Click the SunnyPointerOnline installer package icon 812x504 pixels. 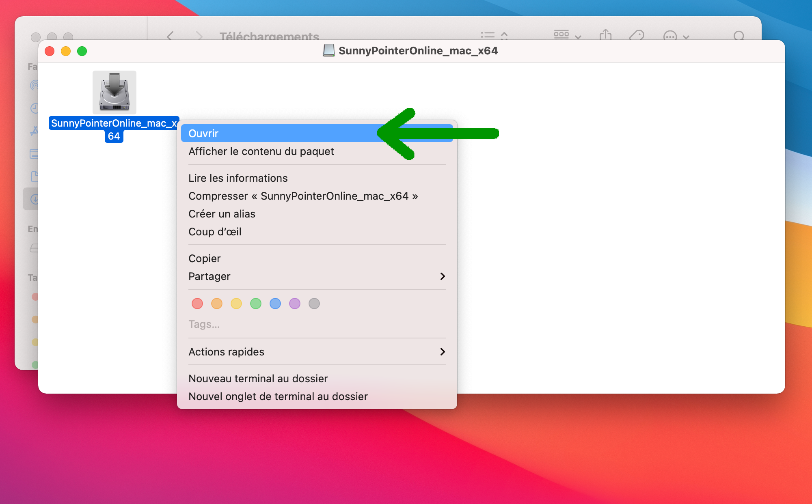pos(114,93)
